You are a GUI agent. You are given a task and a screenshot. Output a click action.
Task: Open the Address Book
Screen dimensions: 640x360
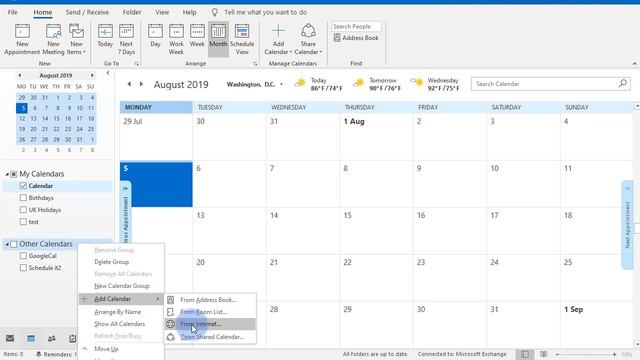[x=356, y=38]
